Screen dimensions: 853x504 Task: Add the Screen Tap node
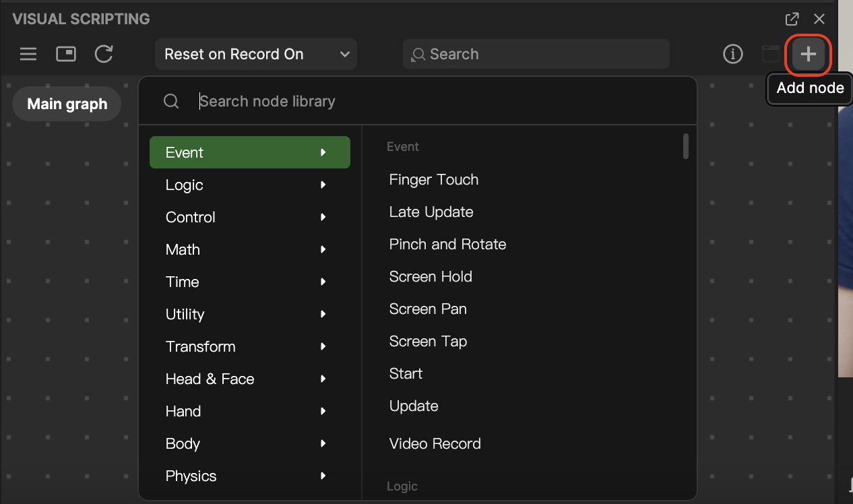[428, 342]
